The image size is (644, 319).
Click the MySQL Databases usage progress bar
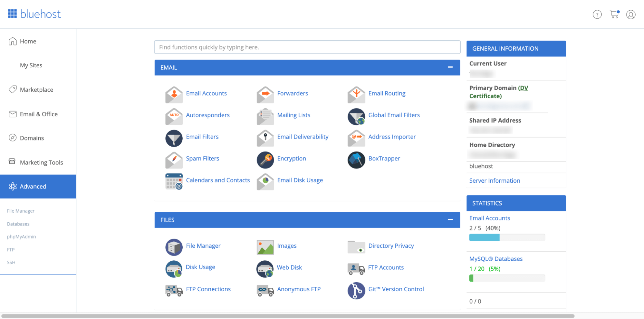coord(507,278)
